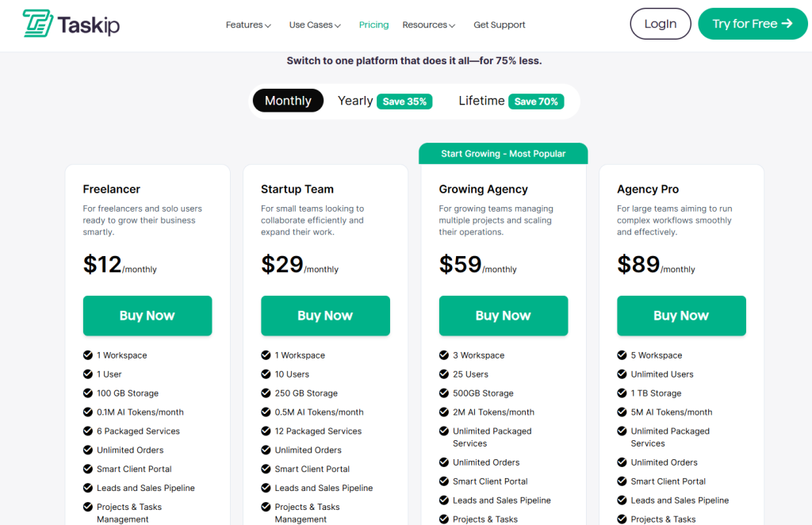Screen dimensions: 812x525
Task: Click Buy Now for the Freelancer plan
Action: pos(147,316)
